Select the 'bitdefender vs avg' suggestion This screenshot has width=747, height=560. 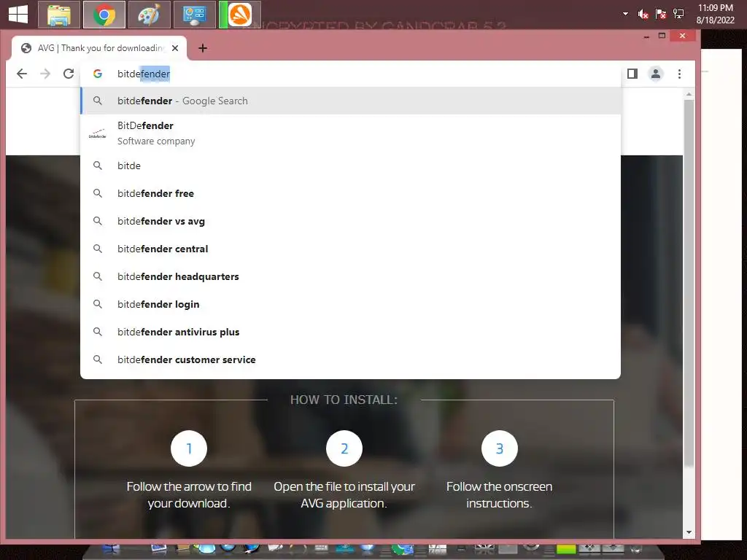(x=351, y=221)
